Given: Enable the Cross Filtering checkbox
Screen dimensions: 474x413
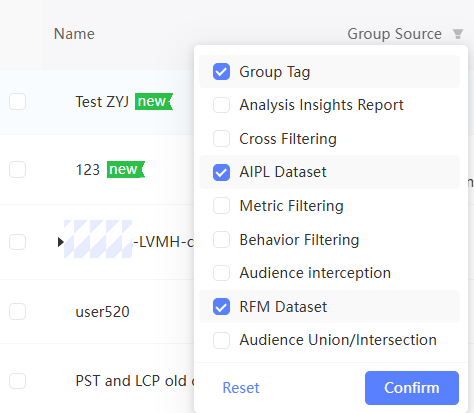Looking at the screenshot, I should [x=221, y=139].
